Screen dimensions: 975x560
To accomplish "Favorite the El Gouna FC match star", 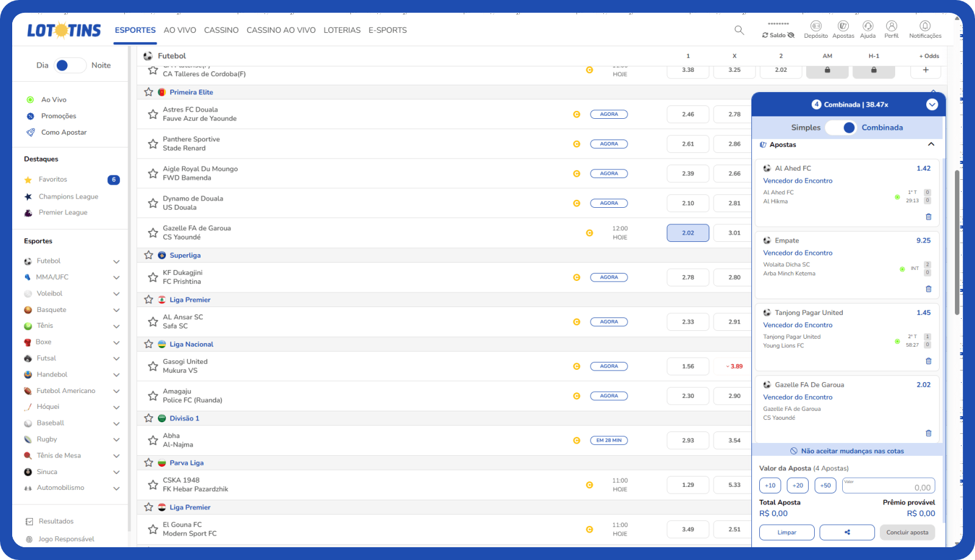I will click(x=153, y=529).
